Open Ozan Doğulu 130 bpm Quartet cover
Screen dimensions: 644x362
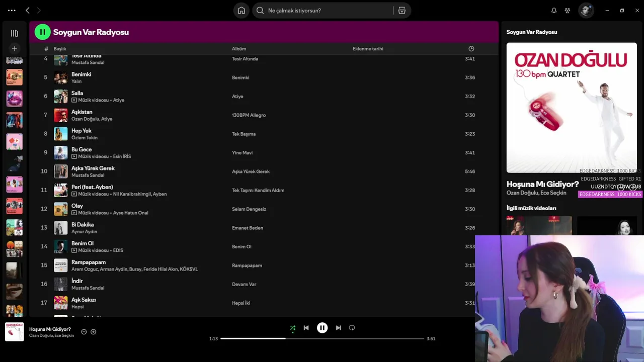coord(572,108)
